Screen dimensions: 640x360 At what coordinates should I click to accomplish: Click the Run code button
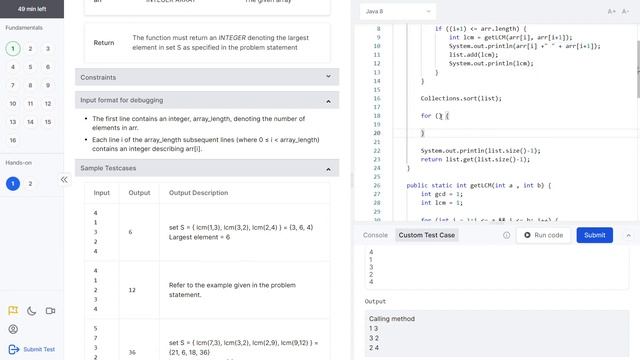click(x=543, y=235)
